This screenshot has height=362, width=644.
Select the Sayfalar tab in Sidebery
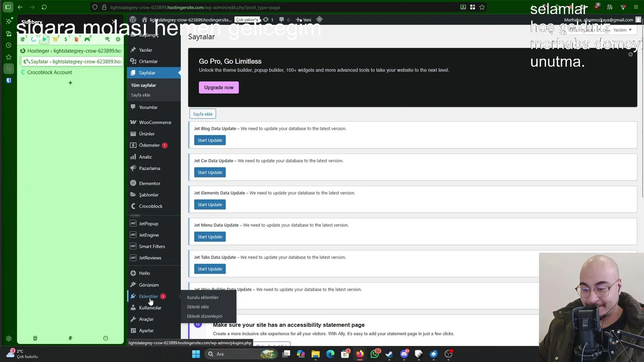click(71, 61)
